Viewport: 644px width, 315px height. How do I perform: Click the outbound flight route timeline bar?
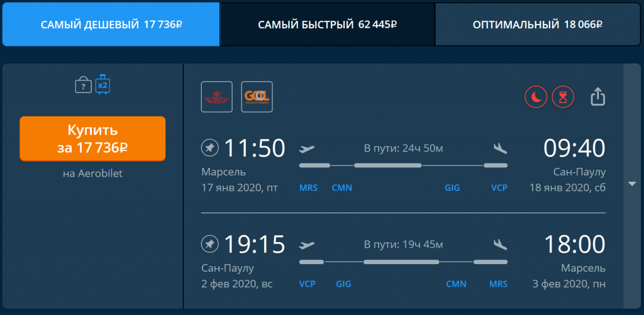coord(403,165)
